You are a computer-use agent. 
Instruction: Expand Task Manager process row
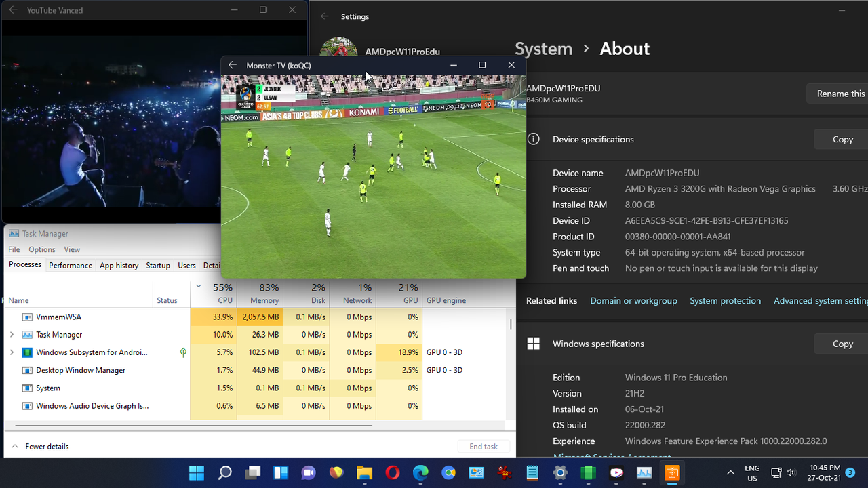click(12, 335)
